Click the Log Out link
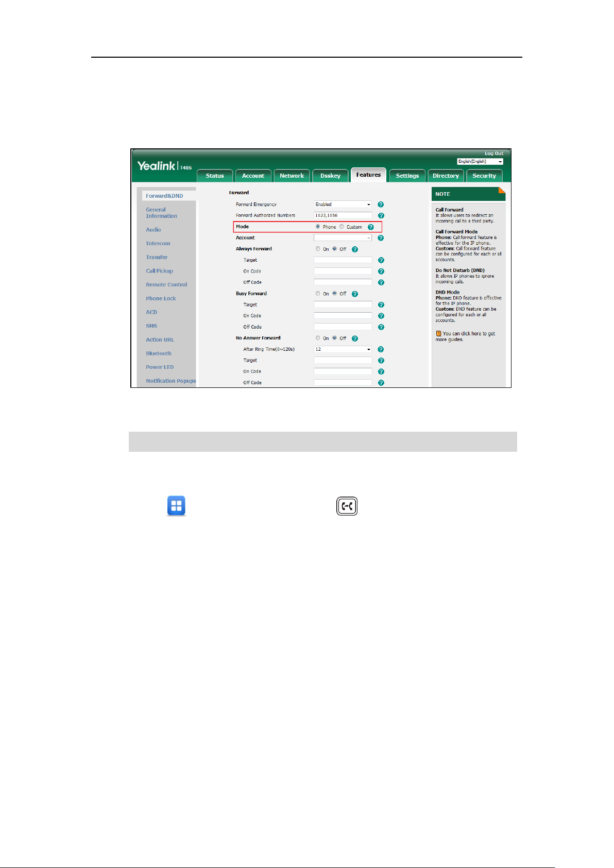The width and height of the screenshot is (614, 868). point(494,154)
